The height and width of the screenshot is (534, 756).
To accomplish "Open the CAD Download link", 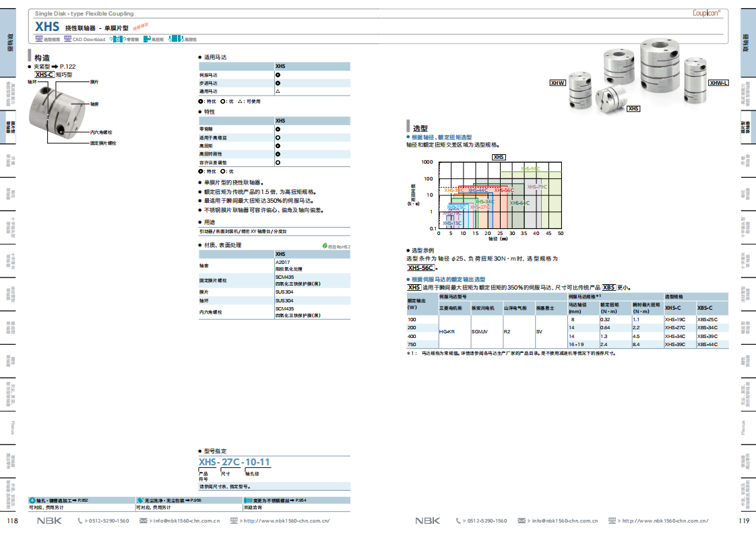I will 89,40.
